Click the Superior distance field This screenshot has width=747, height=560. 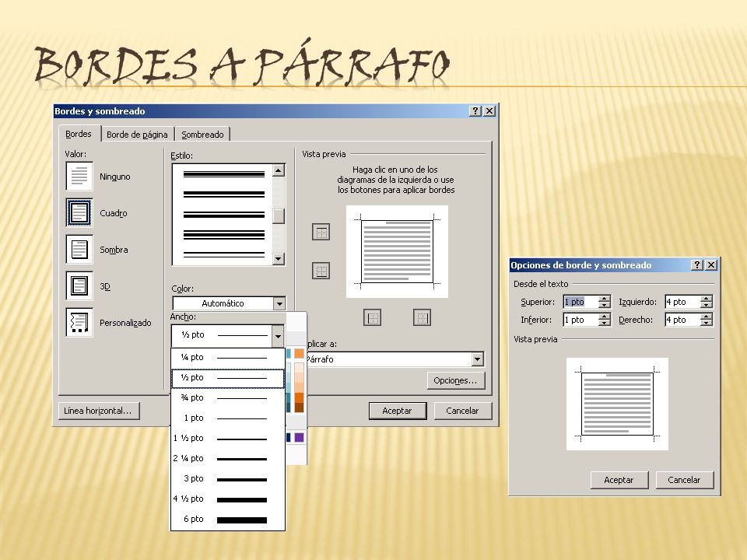[580, 302]
